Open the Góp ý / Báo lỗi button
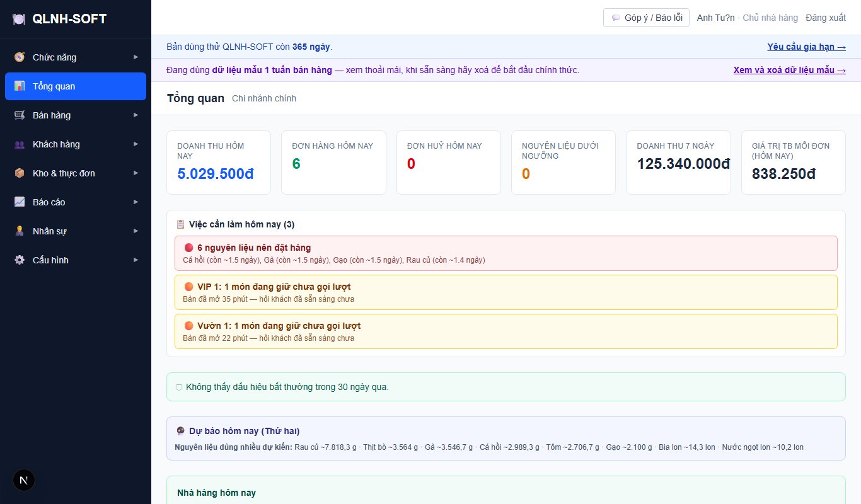 [x=646, y=18]
